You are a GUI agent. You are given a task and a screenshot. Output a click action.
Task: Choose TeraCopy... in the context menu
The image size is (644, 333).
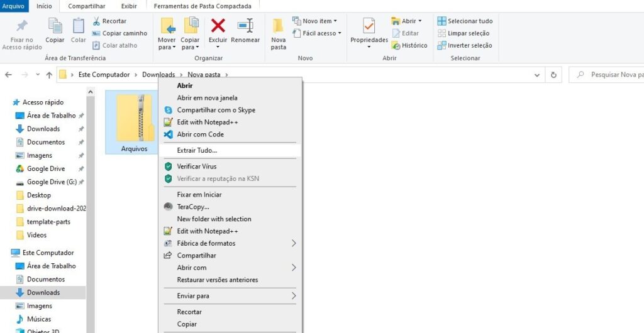tap(230, 207)
